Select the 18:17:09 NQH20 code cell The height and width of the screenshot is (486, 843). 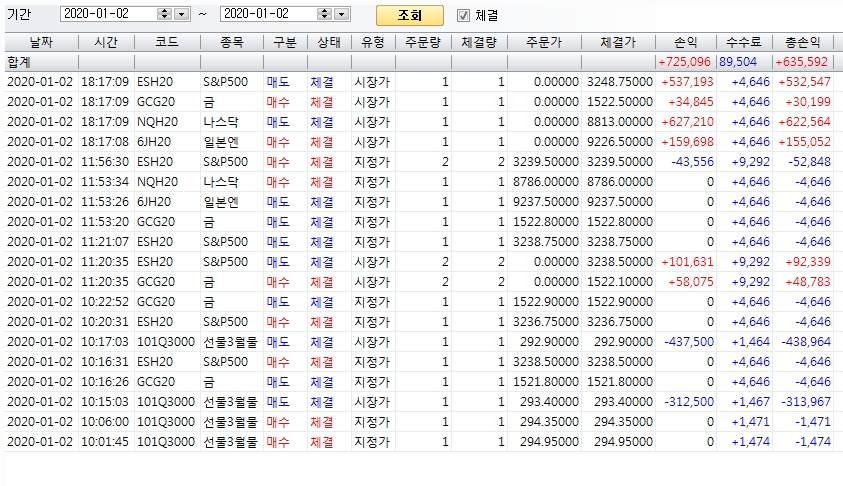[157, 122]
